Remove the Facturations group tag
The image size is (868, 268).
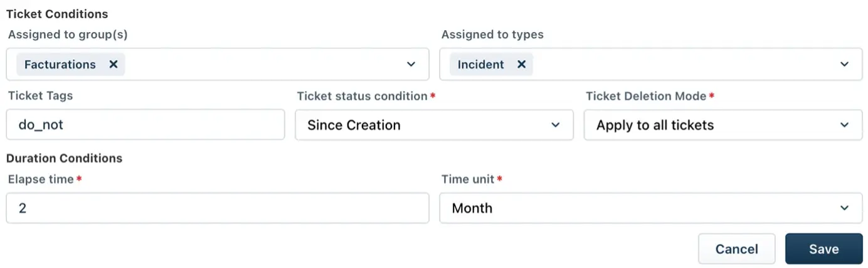[114, 64]
